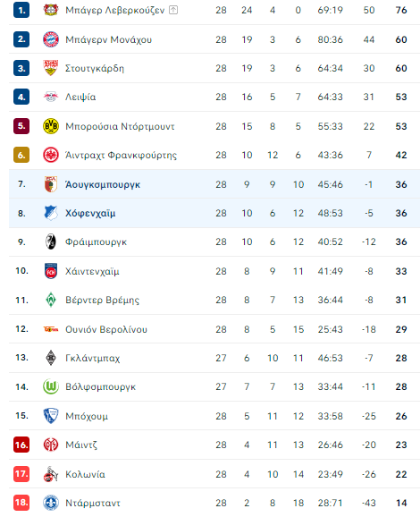The height and width of the screenshot is (517, 420).
Task: Click the blue rank 1 position badge
Action: tap(21, 10)
